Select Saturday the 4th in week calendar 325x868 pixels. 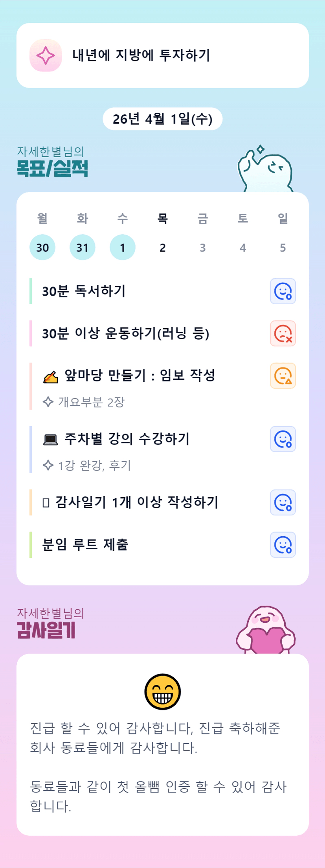pos(243,248)
